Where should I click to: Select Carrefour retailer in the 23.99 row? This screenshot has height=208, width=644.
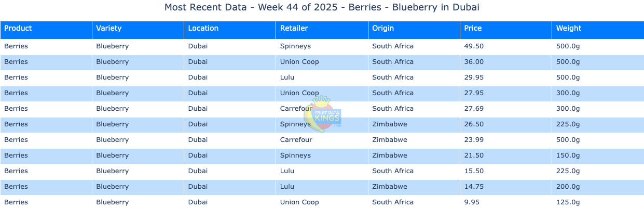296,140
